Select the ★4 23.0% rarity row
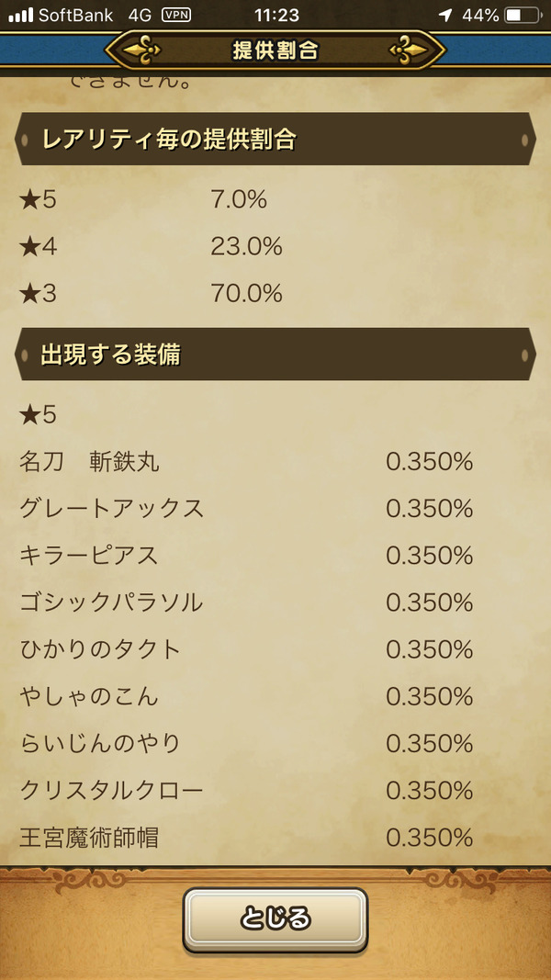 (275, 247)
